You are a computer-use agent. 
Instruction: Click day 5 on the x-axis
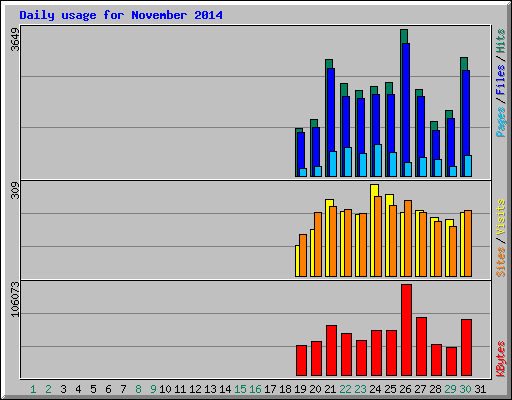93,389
